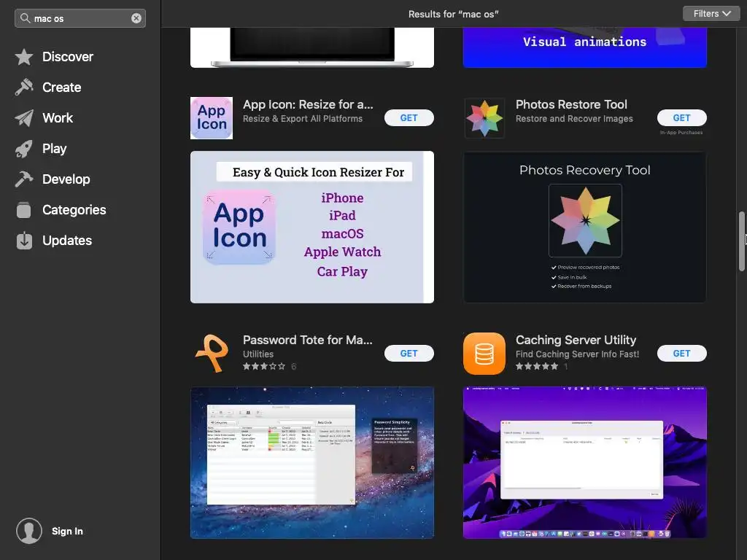Get the Photos Restore Tool app
This screenshot has height=560, width=747.
coord(682,118)
